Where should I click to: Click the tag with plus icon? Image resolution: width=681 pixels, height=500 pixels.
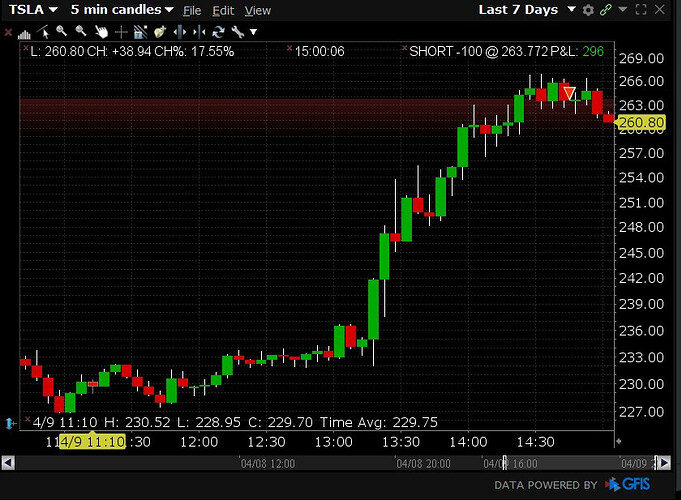[x=160, y=32]
